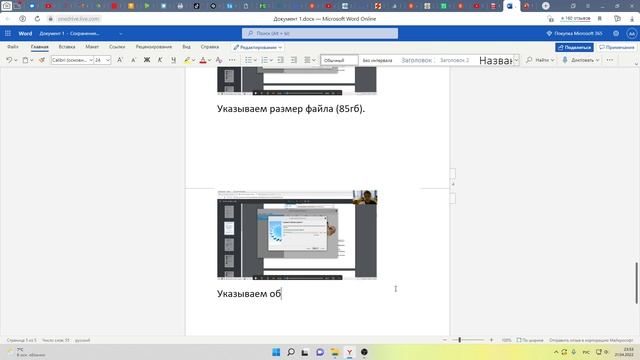Expand the Paste options dropdown
The width and height of the screenshot is (640, 360).
pos(32,60)
